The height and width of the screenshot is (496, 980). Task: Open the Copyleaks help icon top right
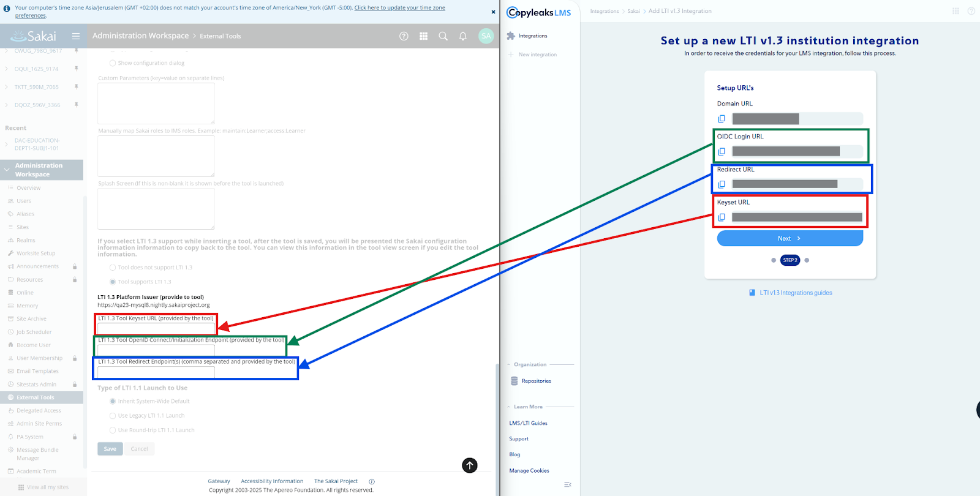971,11
